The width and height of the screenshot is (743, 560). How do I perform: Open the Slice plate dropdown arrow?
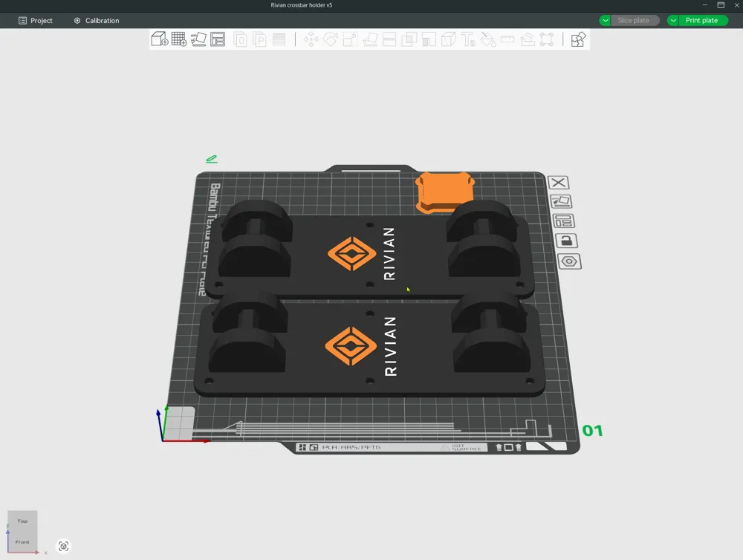pos(605,20)
